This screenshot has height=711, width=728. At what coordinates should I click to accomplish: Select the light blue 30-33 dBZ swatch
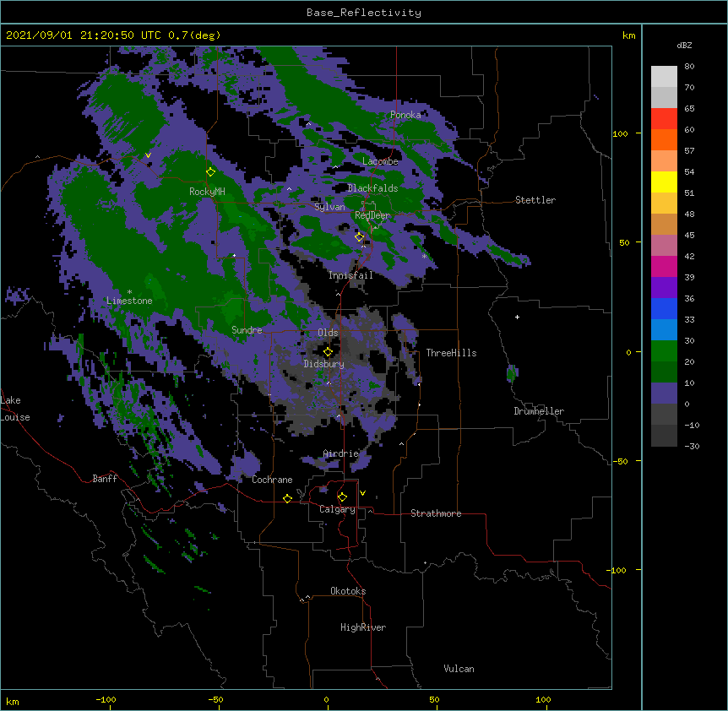click(664, 330)
